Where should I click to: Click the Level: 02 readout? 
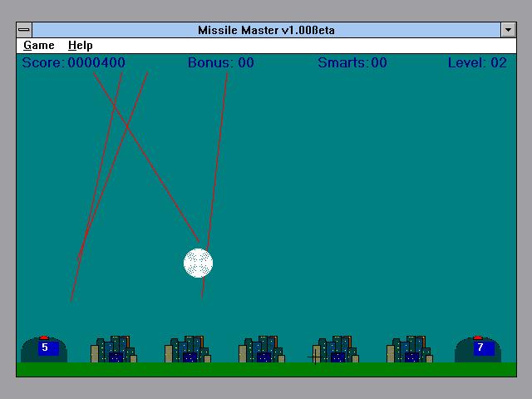[477, 63]
